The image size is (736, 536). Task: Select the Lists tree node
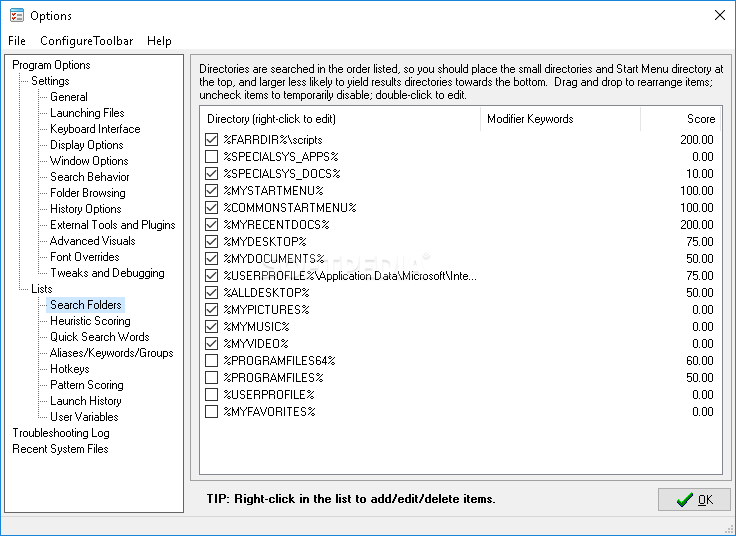(42, 289)
